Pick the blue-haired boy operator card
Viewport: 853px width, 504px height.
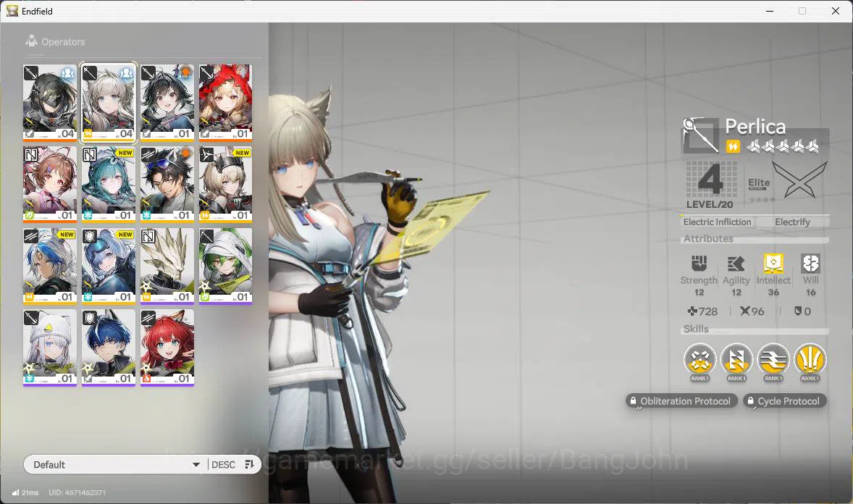109,348
